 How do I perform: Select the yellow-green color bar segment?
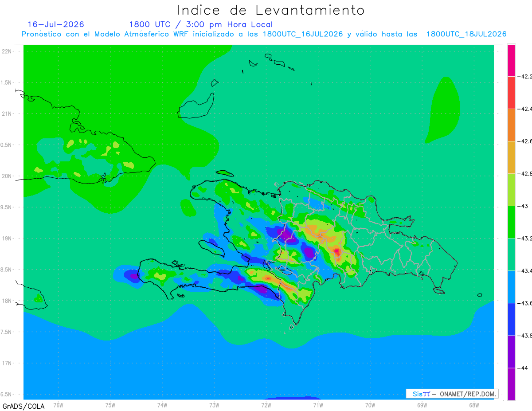[511, 190]
